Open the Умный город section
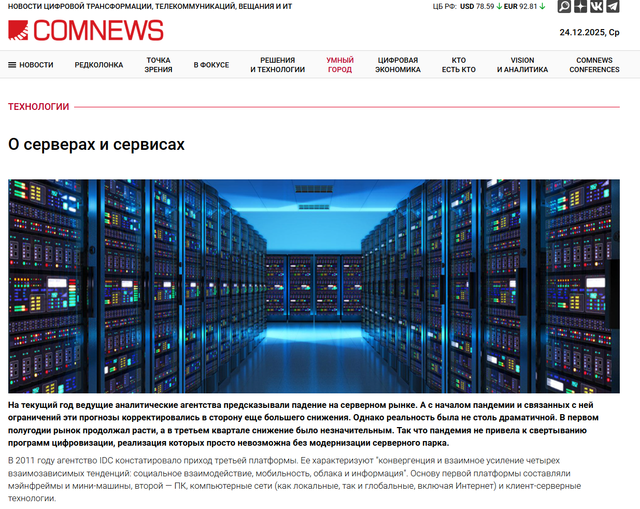 tap(340, 65)
